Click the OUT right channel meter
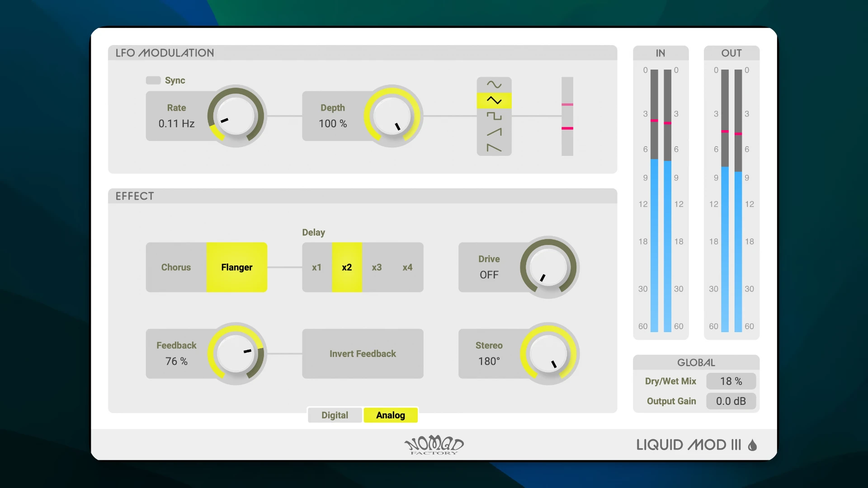Image resolution: width=868 pixels, height=488 pixels. 738,201
